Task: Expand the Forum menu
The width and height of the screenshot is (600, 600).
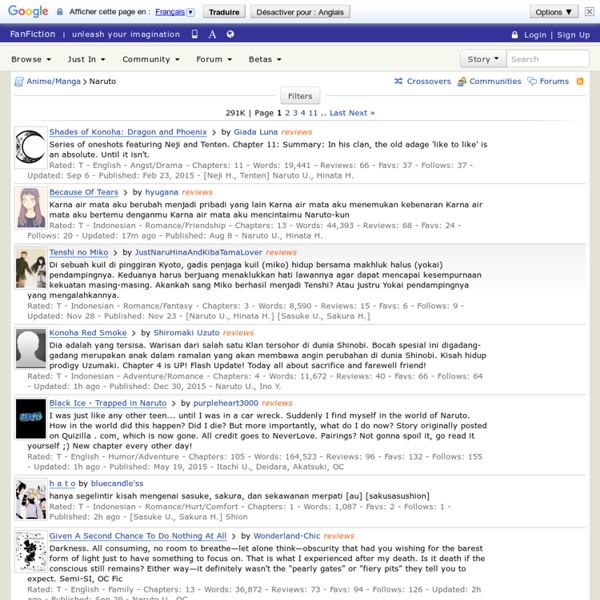Action: coord(214,59)
